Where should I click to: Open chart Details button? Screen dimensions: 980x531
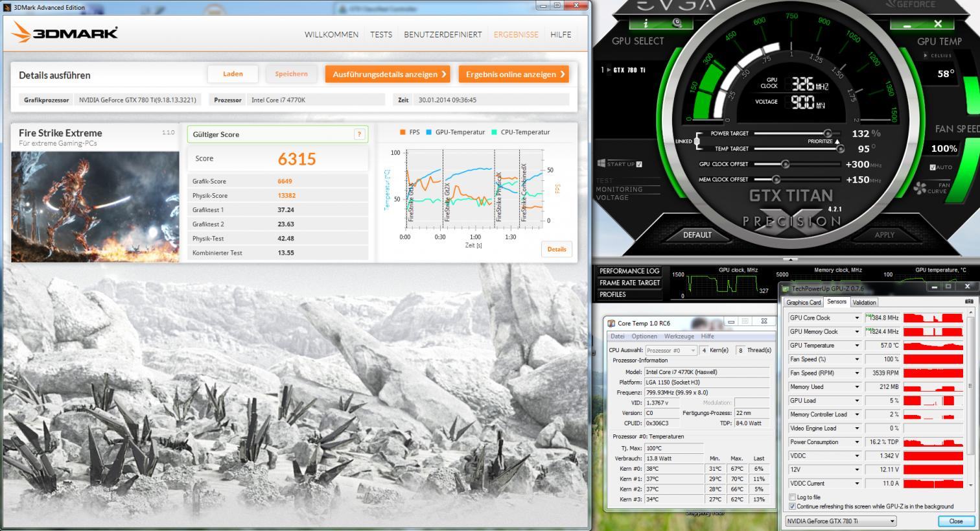point(556,249)
